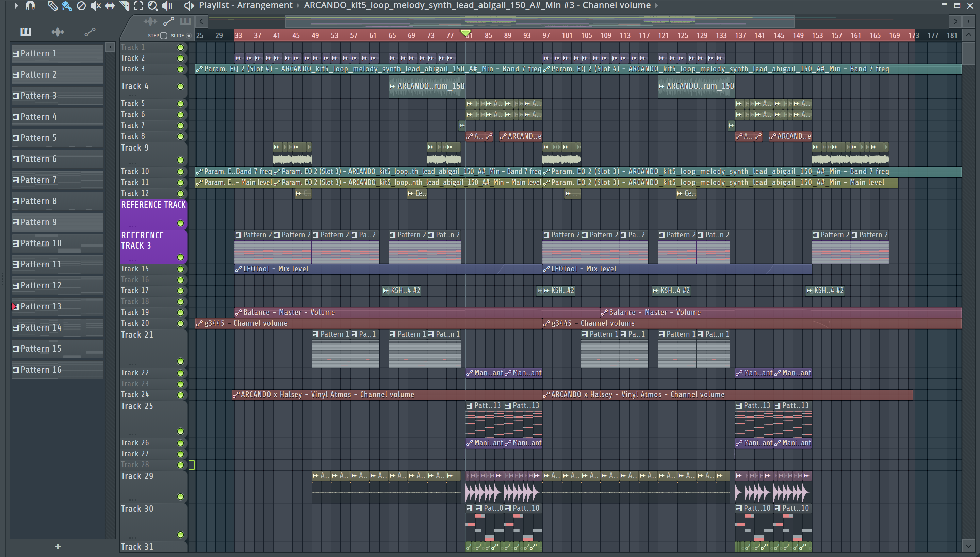Viewport: 980px width, 557px height.
Task: Select the Select (marquee) tool
Action: click(138, 6)
